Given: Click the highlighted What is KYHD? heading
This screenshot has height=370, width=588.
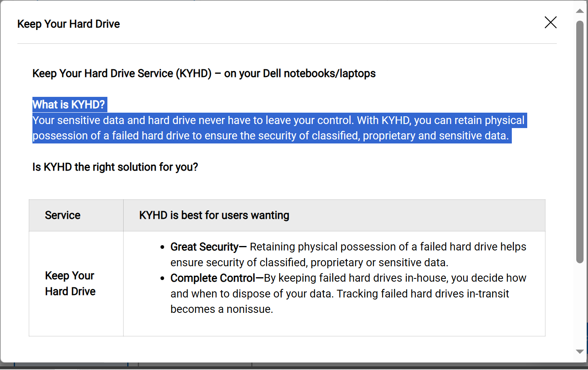Looking at the screenshot, I should click(69, 105).
